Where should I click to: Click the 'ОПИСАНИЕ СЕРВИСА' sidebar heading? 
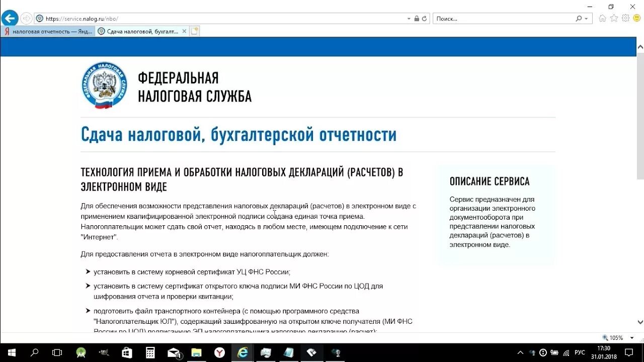pos(490,182)
